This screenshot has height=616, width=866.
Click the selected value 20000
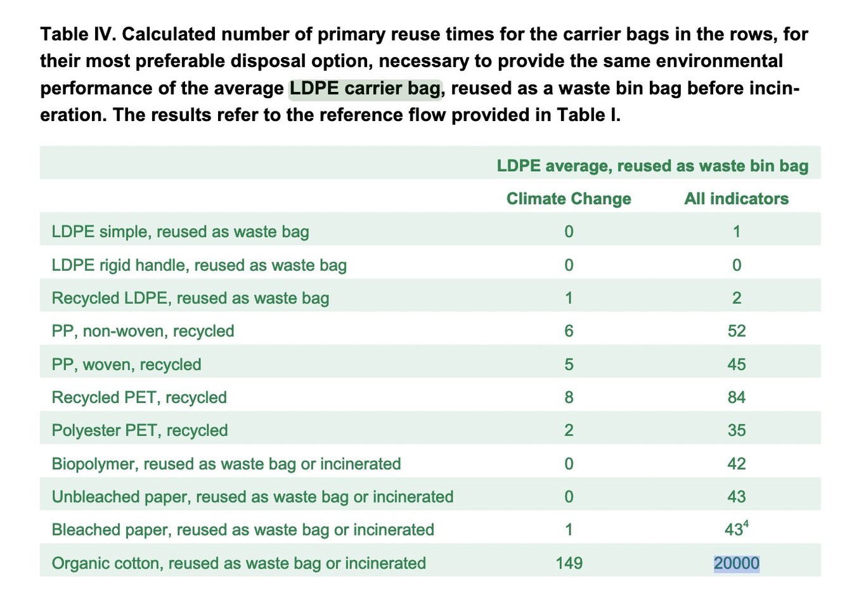click(x=736, y=563)
